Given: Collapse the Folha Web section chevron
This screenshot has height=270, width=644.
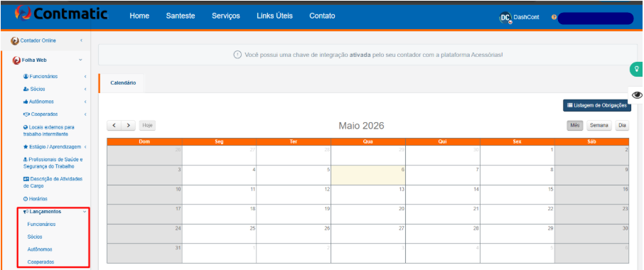Looking at the screenshot, I should 80,60.
